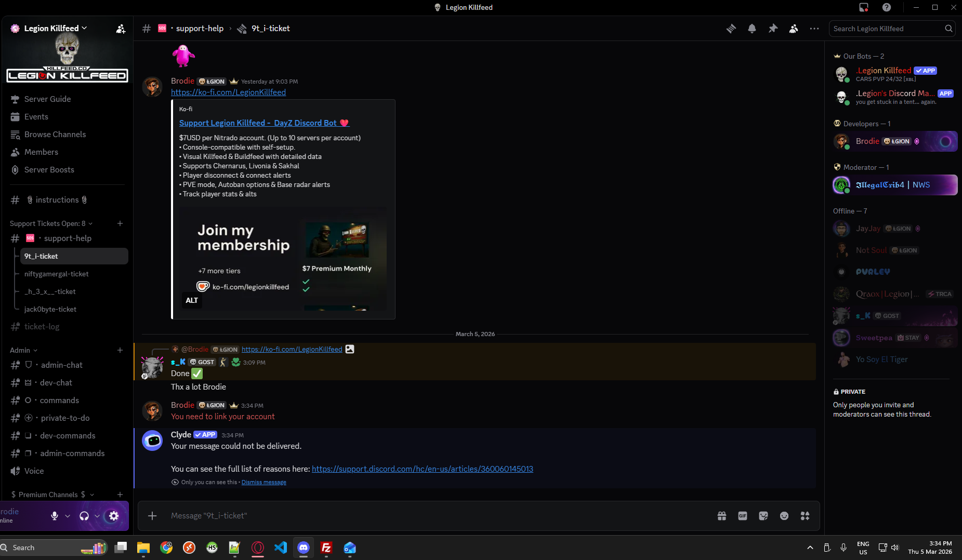The height and width of the screenshot is (560, 962).
Task: Select the jack0byte-ticket thread
Action: pyautogui.click(x=74, y=309)
